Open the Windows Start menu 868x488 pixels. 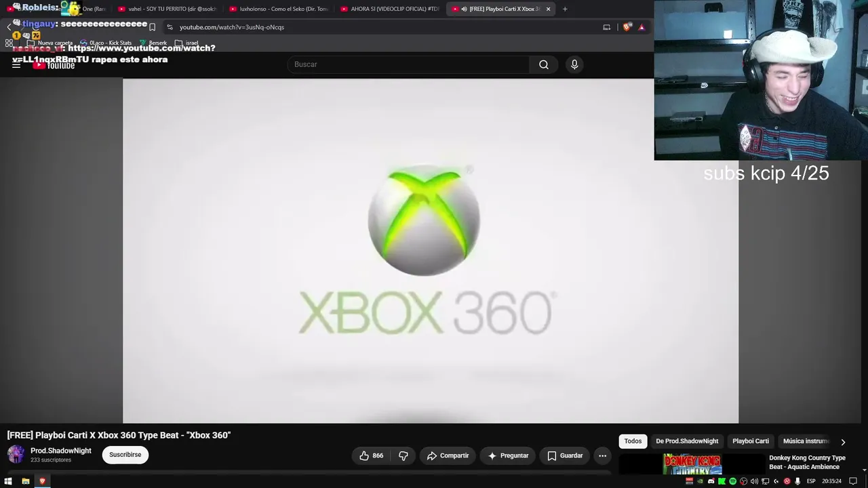pos(8,481)
